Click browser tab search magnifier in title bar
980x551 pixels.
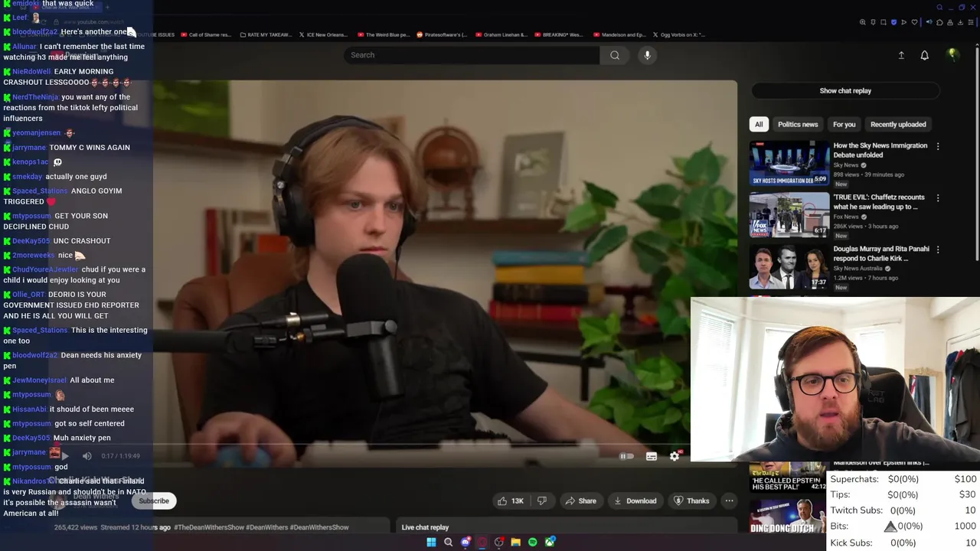click(x=939, y=8)
